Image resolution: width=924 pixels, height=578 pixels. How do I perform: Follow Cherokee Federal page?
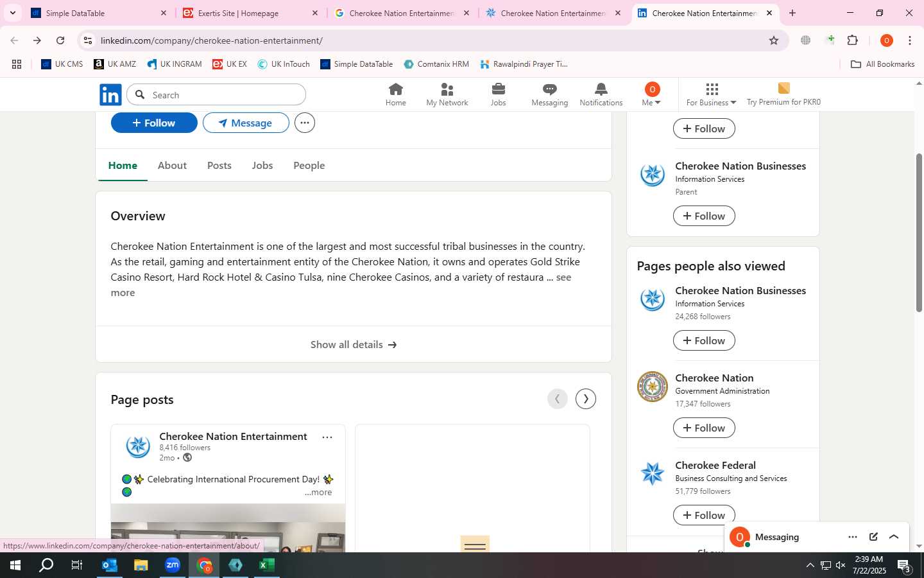tap(704, 515)
